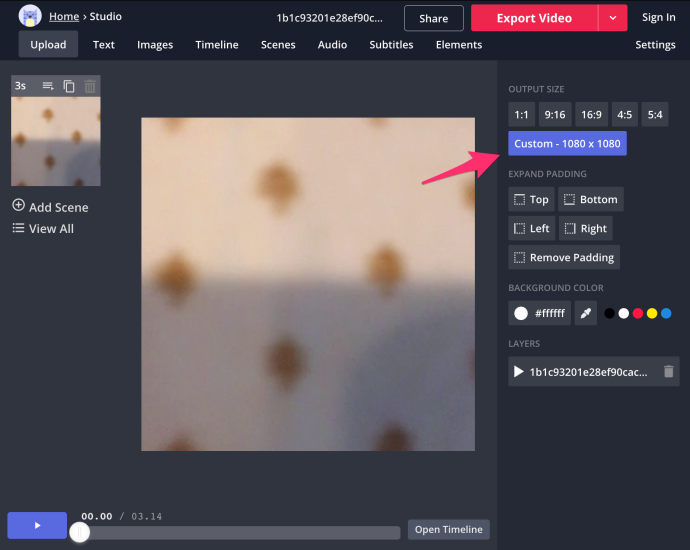The width and height of the screenshot is (690, 550).
Task: Open the #ffffff background color field
Action: [x=540, y=313]
